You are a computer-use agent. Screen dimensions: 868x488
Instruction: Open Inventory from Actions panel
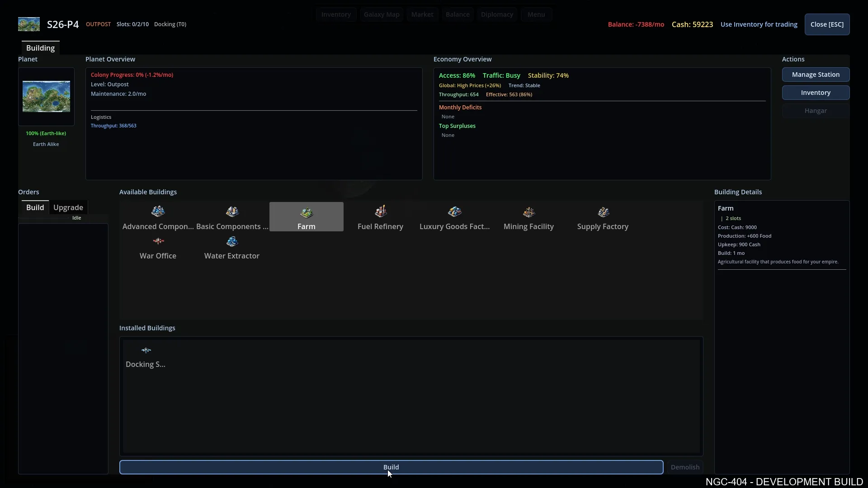(815, 93)
